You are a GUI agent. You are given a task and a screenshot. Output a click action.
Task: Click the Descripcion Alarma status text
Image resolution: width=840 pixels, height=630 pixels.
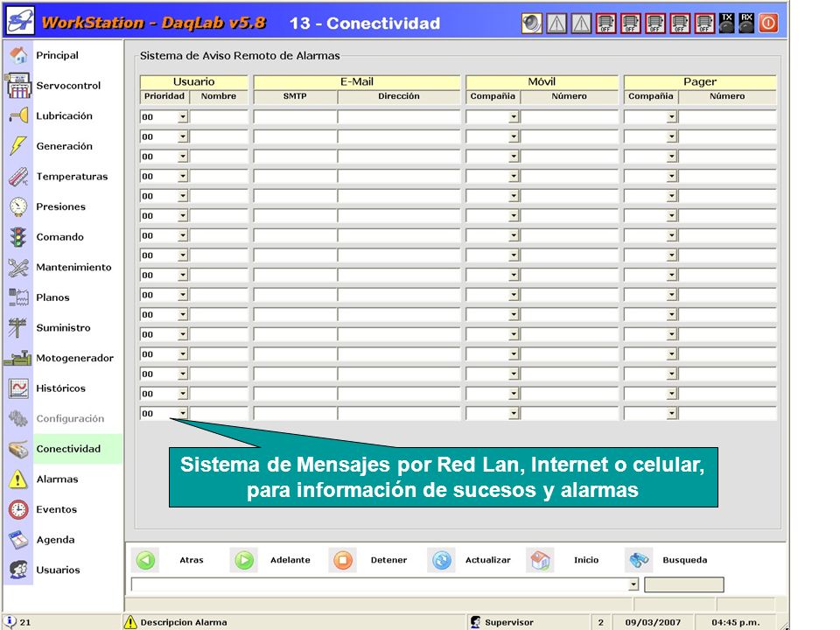tap(183, 622)
